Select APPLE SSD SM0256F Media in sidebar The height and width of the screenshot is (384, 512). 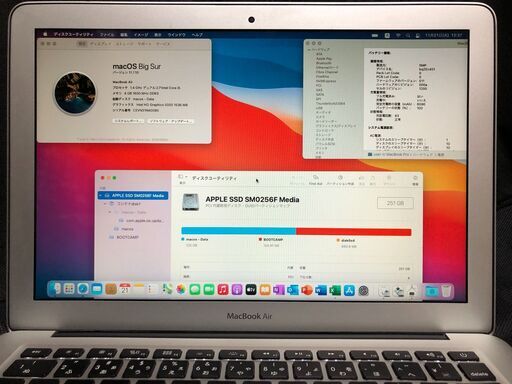click(133, 196)
